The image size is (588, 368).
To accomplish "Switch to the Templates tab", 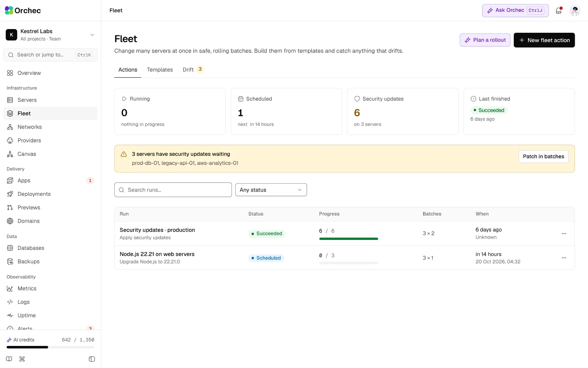I will (160, 70).
